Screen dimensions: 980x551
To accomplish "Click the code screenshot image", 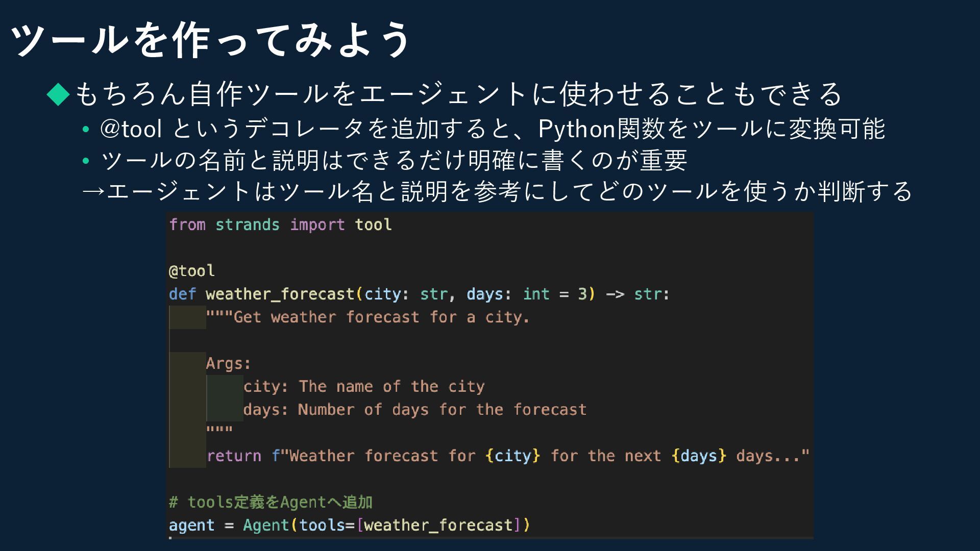I will coord(490,375).
